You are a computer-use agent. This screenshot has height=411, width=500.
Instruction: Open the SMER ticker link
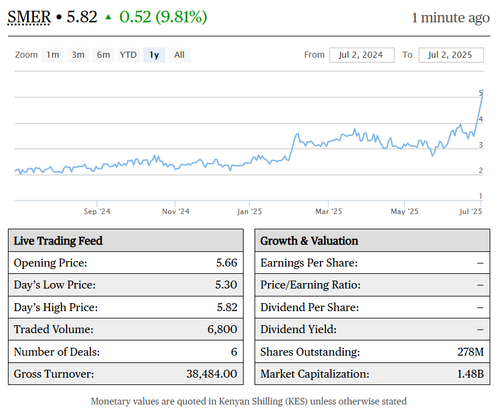(x=29, y=17)
